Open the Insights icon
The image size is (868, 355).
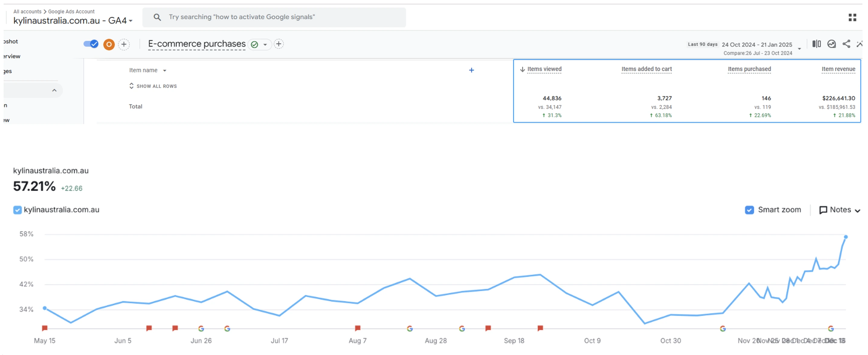coord(831,44)
